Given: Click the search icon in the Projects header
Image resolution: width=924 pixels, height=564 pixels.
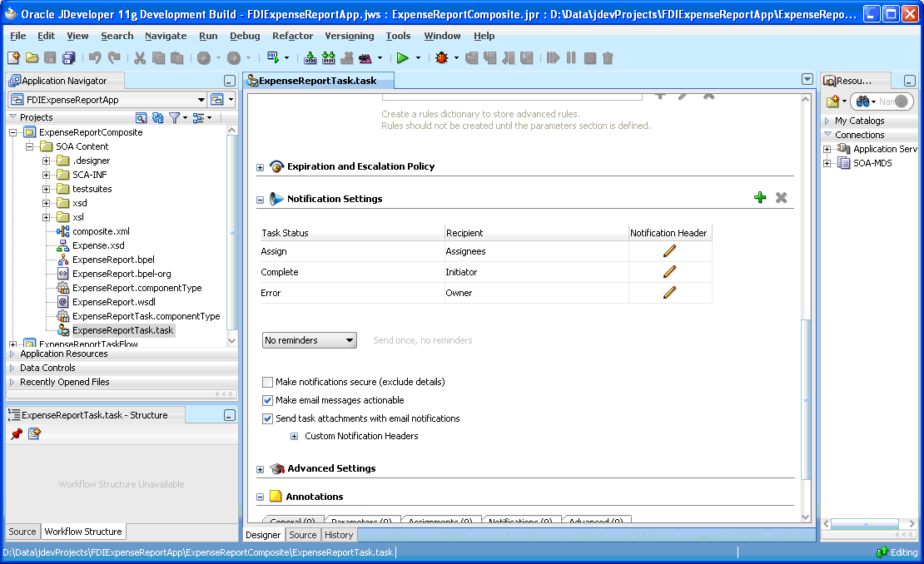Looking at the screenshot, I should tap(141, 118).
